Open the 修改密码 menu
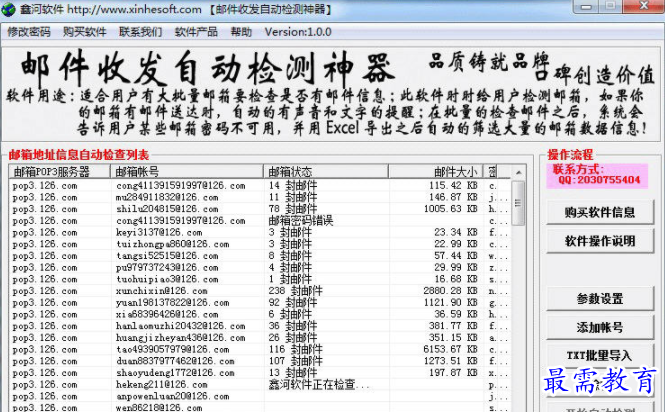 (x=29, y=32)
